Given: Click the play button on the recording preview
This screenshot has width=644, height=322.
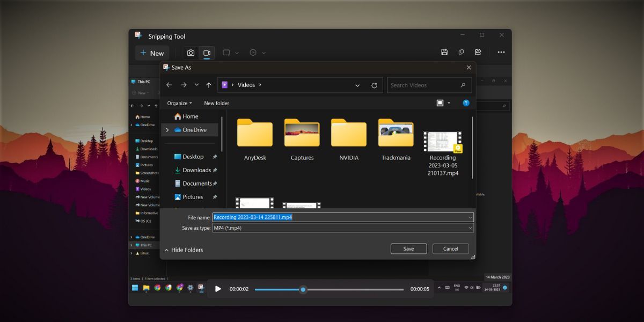Looking at the screenshot, I should point(218,289).
